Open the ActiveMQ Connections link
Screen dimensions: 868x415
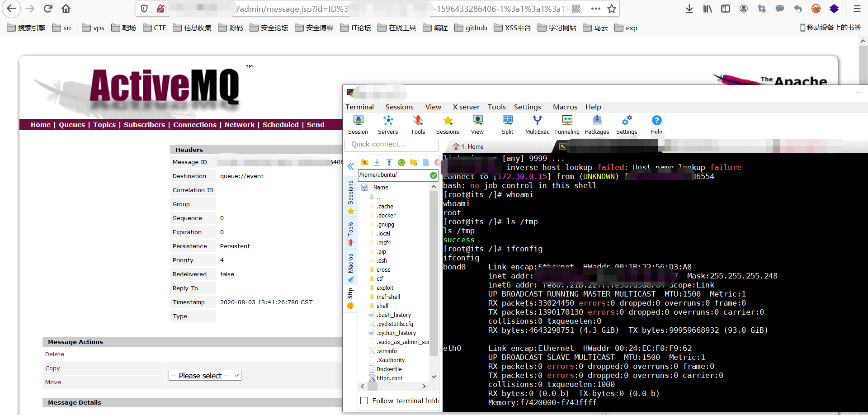pyautogui.click(x=195, y=125)
